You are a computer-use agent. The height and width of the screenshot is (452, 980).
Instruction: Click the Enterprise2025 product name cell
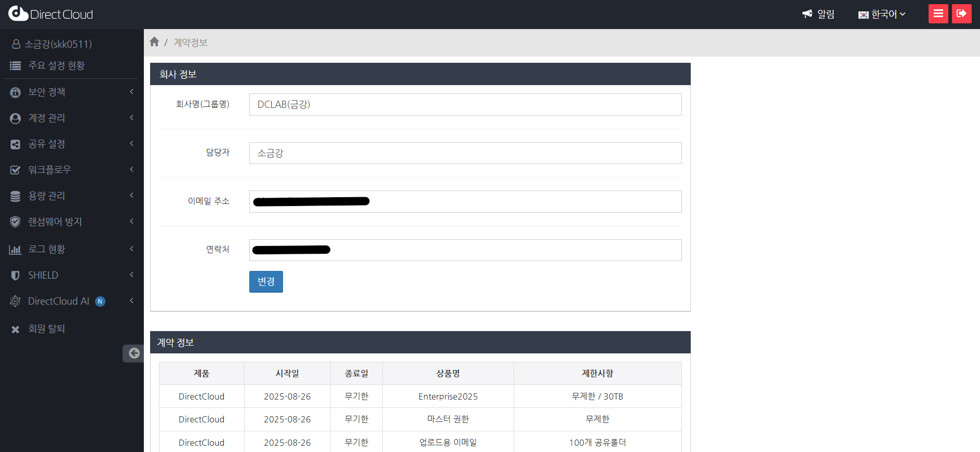click(x=448, y=396)
